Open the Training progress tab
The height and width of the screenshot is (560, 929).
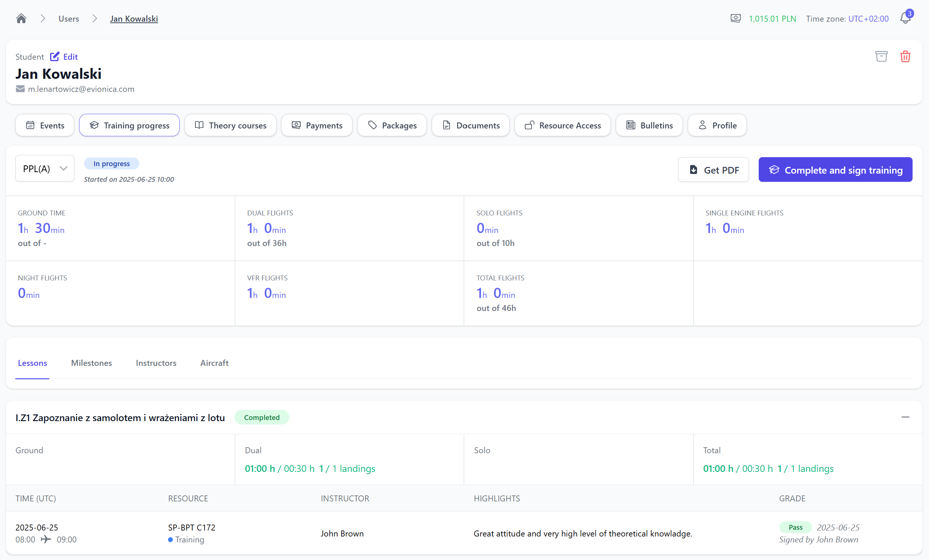[129, 125]
